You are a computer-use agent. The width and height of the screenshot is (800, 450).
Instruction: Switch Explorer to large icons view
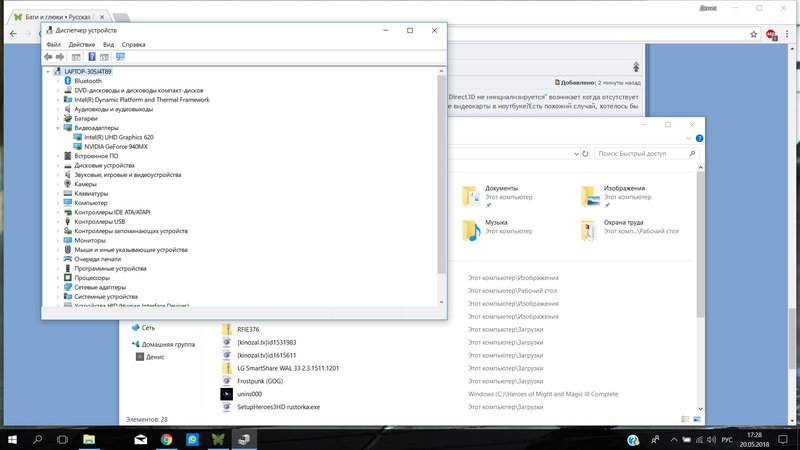(x=697, y=419)
